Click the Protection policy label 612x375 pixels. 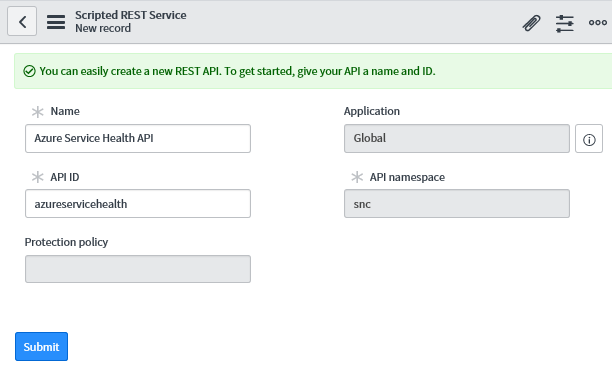pyautogui.click(x=66, y=242)
